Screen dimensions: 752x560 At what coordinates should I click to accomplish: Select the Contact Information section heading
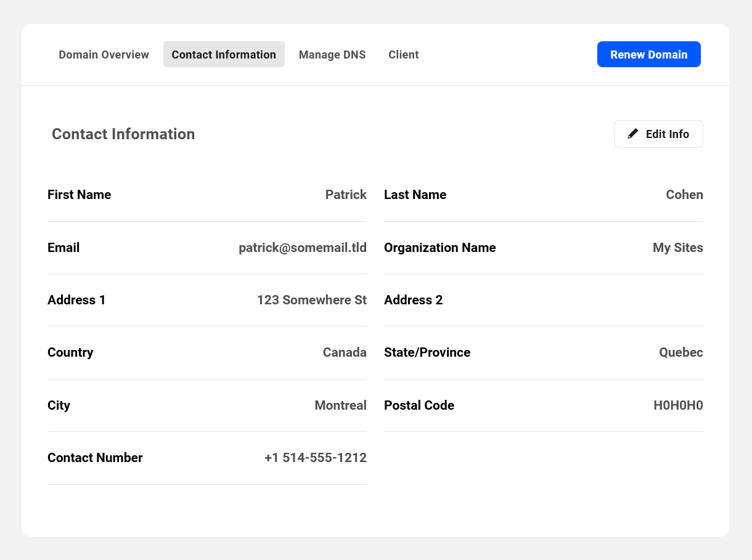pyautogui.click(x=123, y=134)
